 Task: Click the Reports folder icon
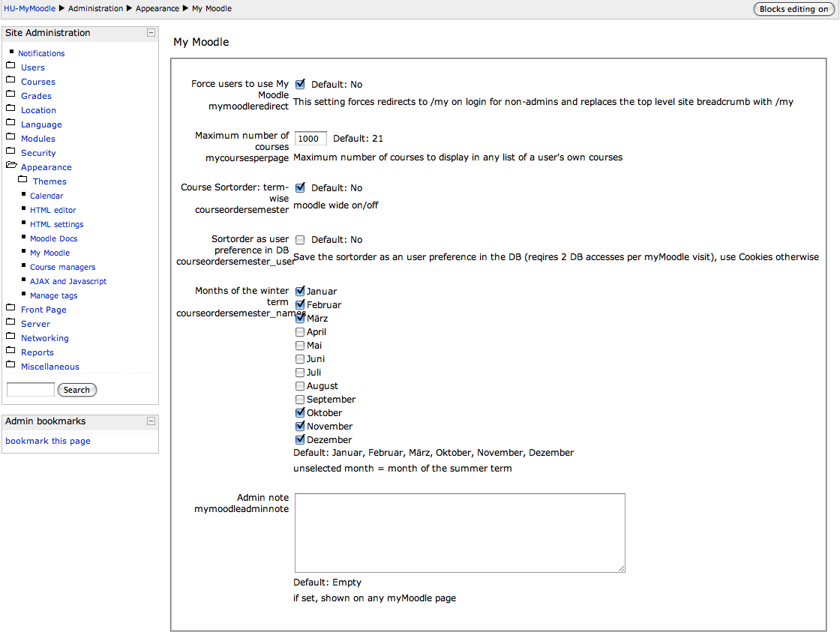(x=10, y=350)
